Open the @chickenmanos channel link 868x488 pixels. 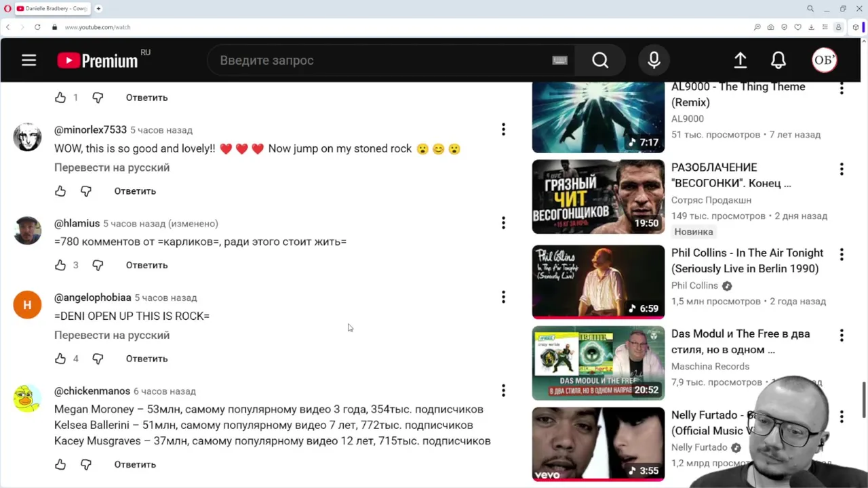[x=92, y=391]
